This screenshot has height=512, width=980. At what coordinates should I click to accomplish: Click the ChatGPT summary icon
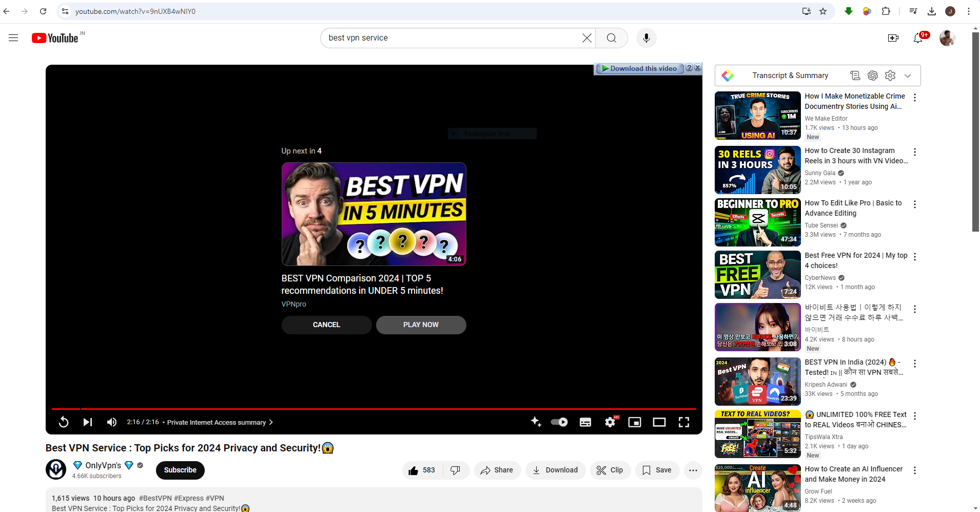click(873, 75)
